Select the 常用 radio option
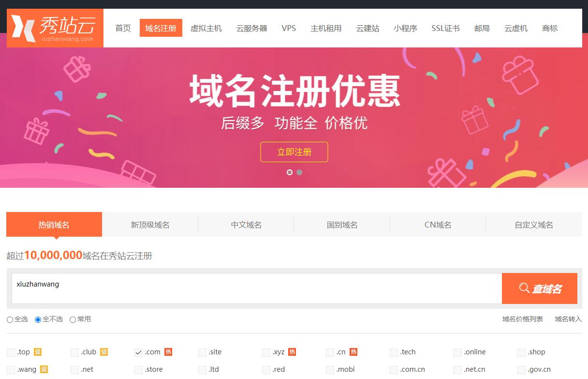The width and height of the screenshot is (588, 379). coord(73,319)
